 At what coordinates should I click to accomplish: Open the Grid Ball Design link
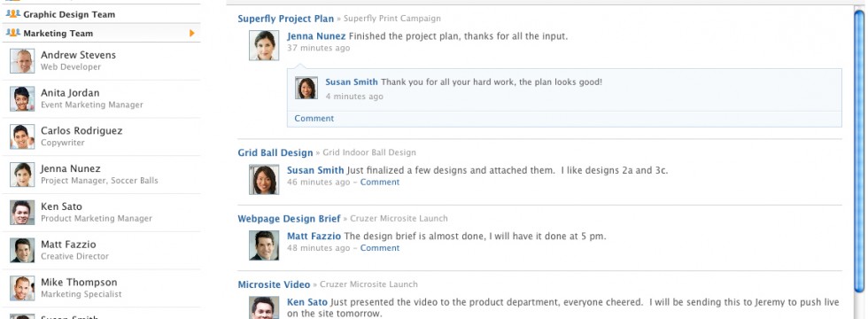(275, 152)
